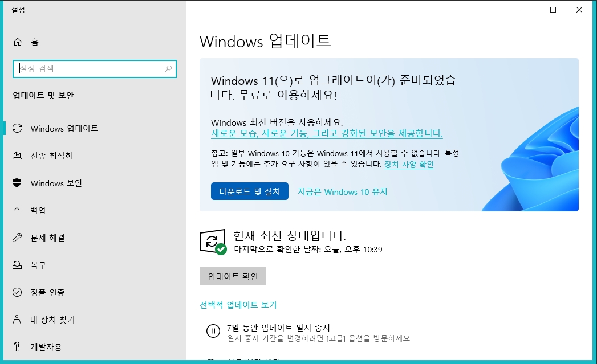
Task: Click the 문제 해결 wrench icon
Action: click(17, 238)
